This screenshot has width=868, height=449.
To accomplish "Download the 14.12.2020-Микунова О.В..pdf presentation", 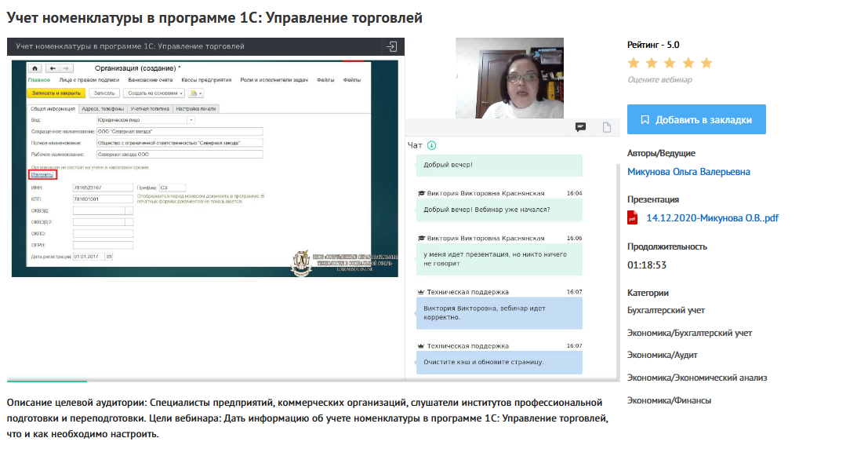I will click(x=712, y=218).
